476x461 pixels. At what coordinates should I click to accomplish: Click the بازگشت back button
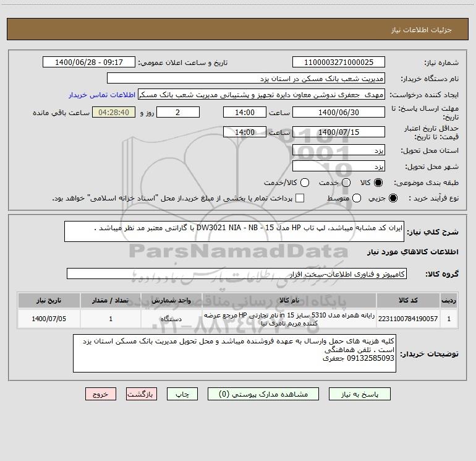pos(142,394)
